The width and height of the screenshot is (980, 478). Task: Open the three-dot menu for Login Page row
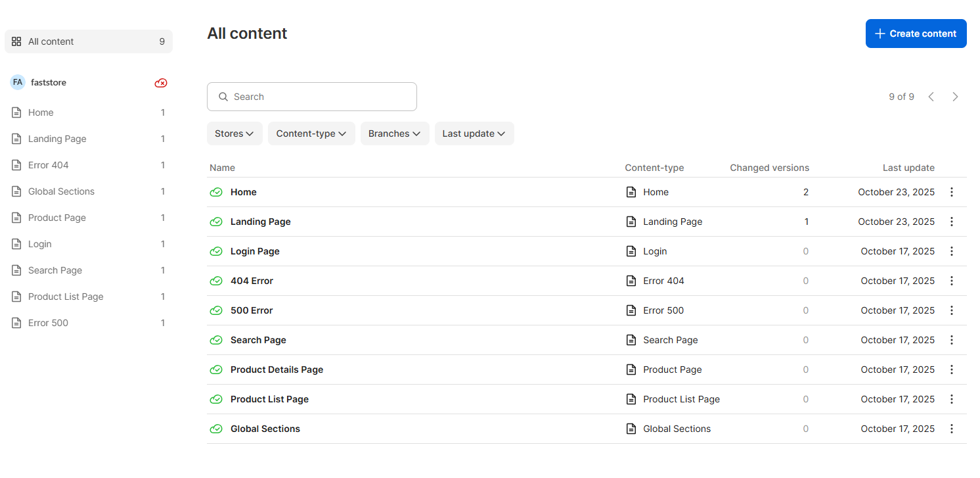coord(952,251)
